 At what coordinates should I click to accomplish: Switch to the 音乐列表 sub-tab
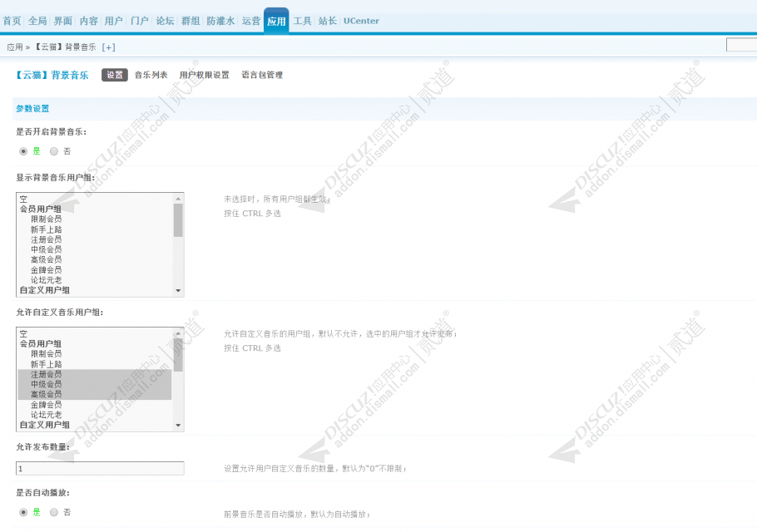(x=151, y=75)
